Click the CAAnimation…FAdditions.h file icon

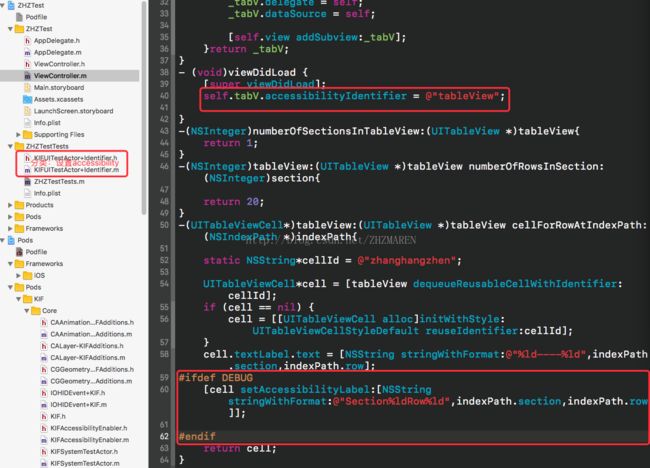pyautogui.click(x=44, y=323)
